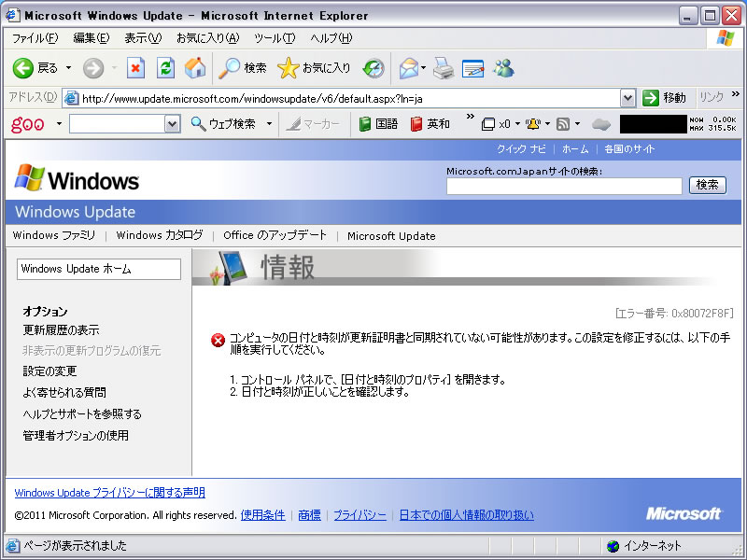
Task: Click the Microsoft.com Japan search field
Action: pyautogui.click(x=564, y=186)
